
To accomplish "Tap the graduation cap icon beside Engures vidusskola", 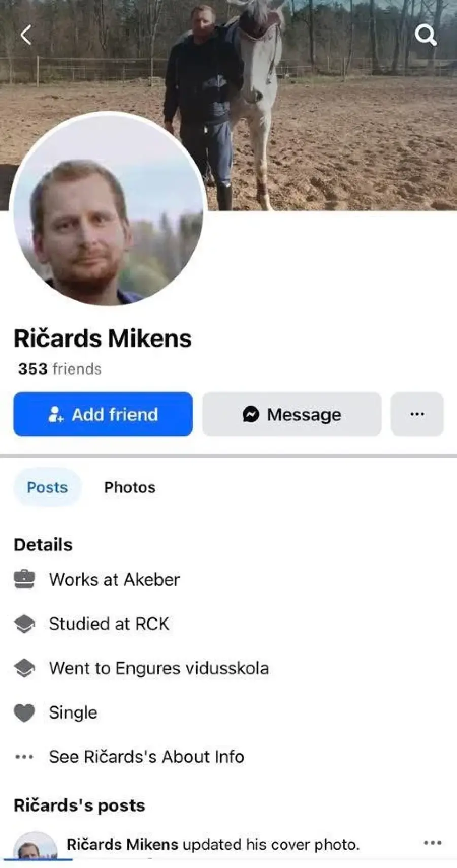I will tap(24, 668).
